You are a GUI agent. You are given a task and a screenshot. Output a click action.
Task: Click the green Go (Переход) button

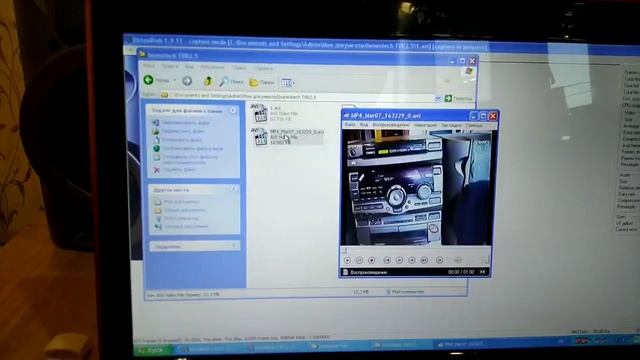click(x=458, y=98)
